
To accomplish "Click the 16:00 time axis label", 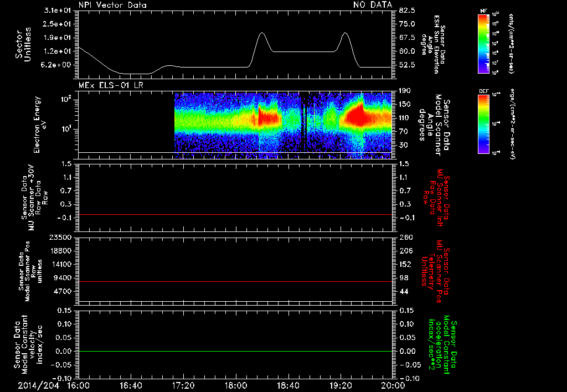I will pos(79,385).
